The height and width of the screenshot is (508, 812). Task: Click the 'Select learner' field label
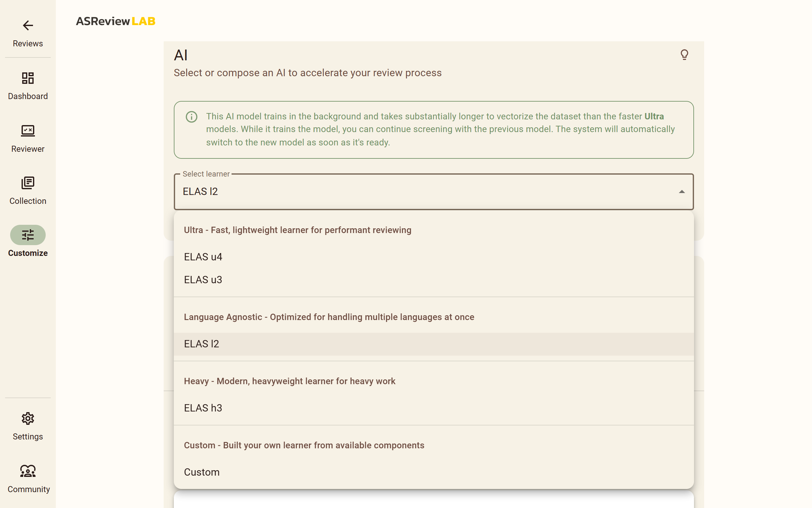(206, 174)
